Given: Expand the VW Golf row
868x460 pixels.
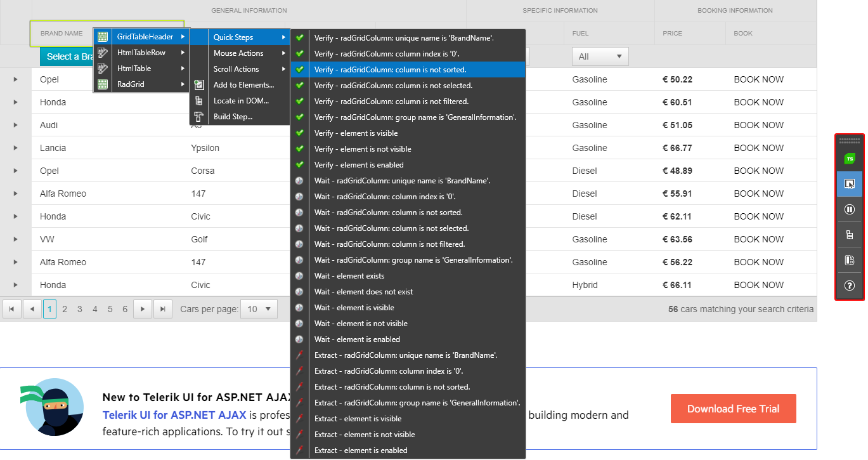Looking at the screenshot, I should pos(16,239).
